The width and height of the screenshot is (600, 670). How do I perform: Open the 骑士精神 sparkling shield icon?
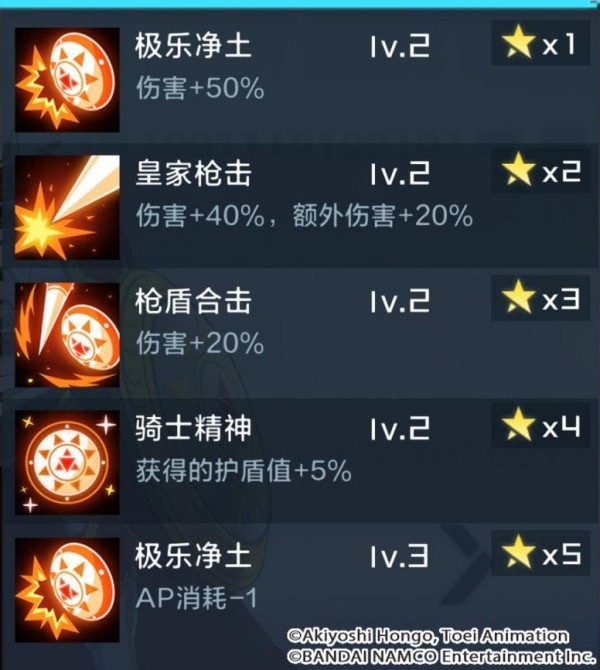tap(67, 462)
